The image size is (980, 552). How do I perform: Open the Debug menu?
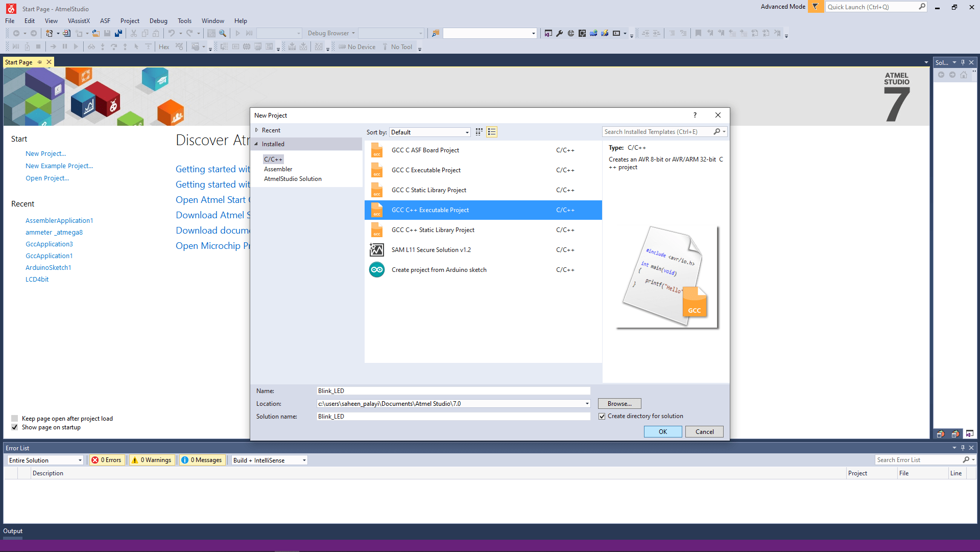click(158, 21)
